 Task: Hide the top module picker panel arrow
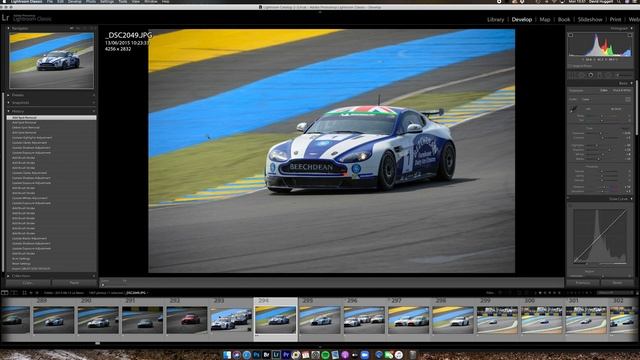coord(320,12)
